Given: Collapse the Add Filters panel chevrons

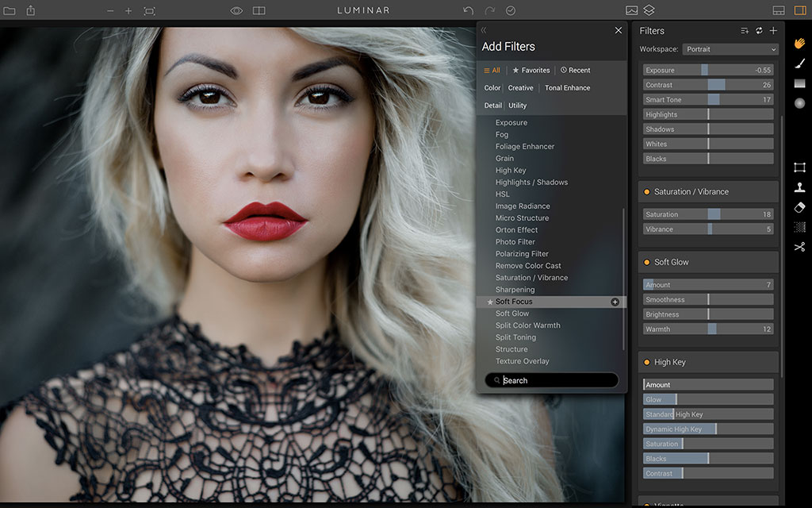Looking at the screenshot, I should (484, 30).
